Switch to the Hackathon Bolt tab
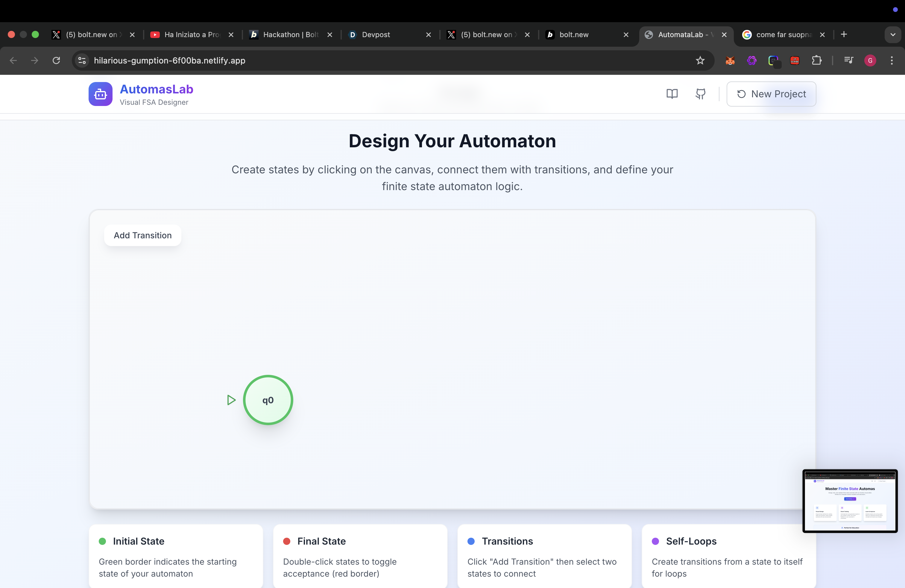Screen dimensions: 905x588 (291, 35)
